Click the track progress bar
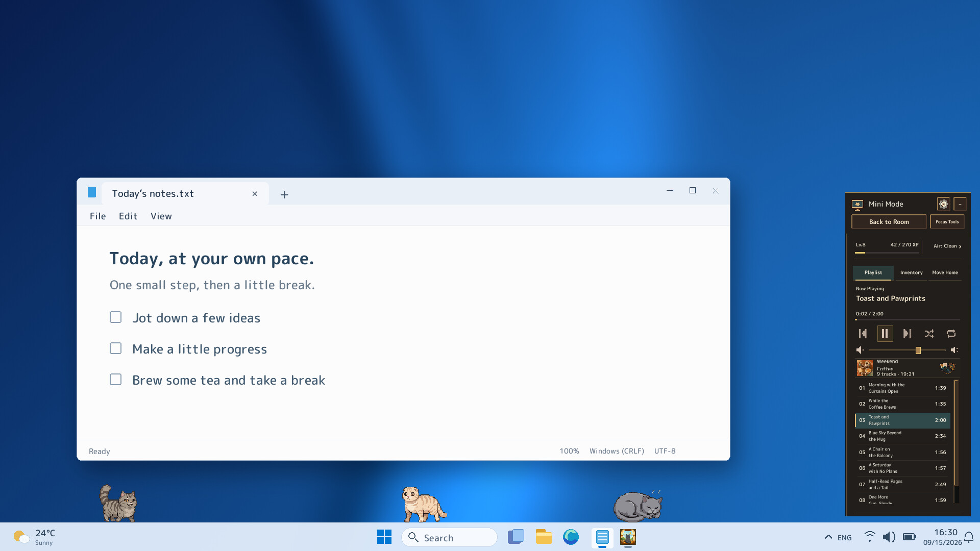This screenshot has height=551, width=980. [x=908, y=320]
